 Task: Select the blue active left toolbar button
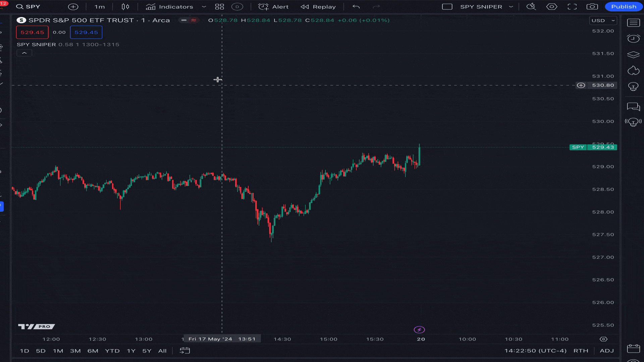tap(2, 206)
